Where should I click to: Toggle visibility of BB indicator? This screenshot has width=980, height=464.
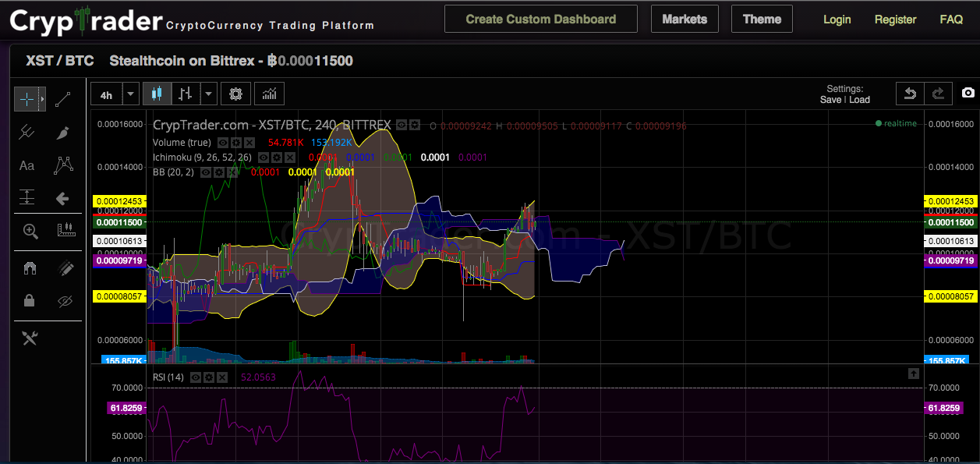(x=204, y=172)
